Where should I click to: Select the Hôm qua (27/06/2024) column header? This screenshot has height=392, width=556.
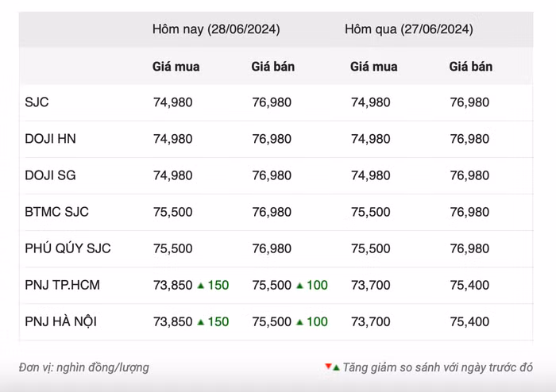pyautogui.click(x=409, y=29)
